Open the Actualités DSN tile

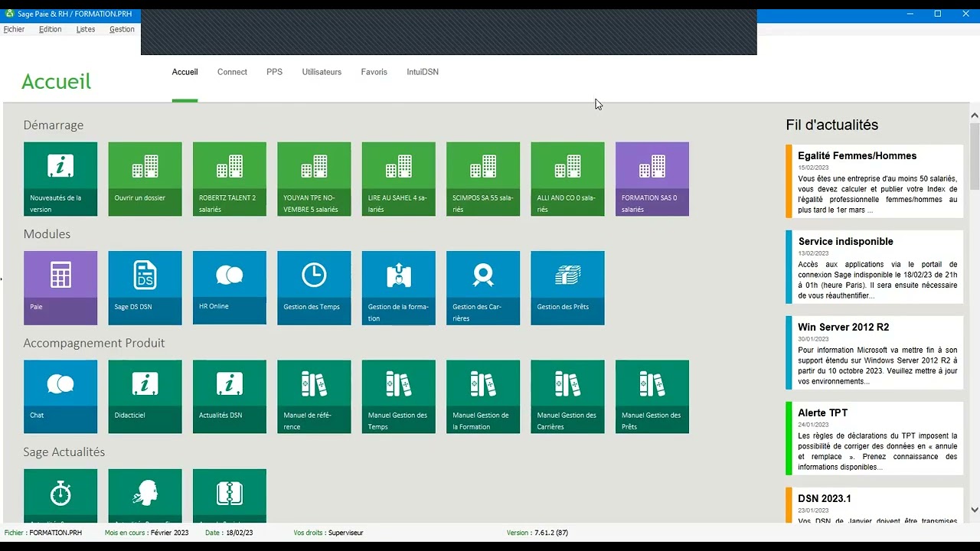pyautogui.click(x=230, y=397)
